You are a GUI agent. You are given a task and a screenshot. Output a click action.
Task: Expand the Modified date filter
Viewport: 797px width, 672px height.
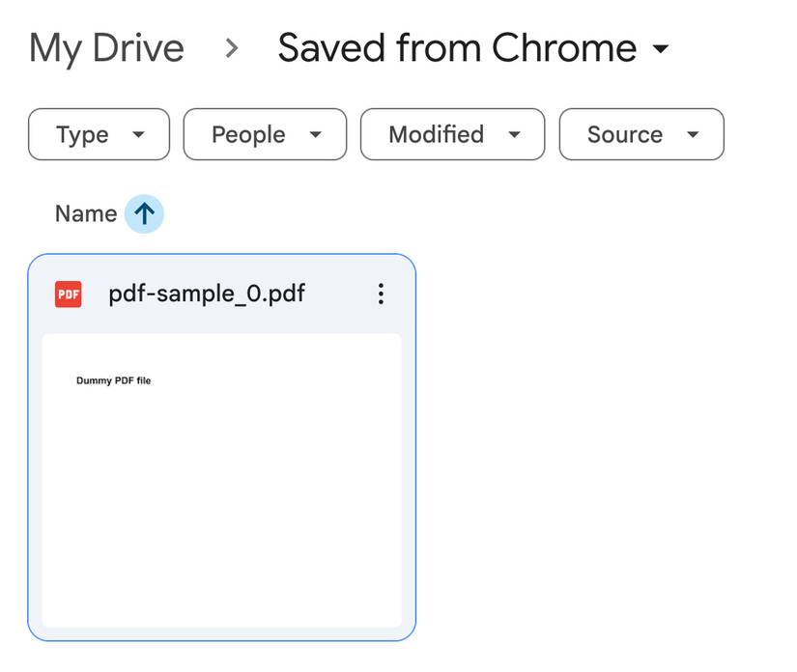tap(451, 135)
